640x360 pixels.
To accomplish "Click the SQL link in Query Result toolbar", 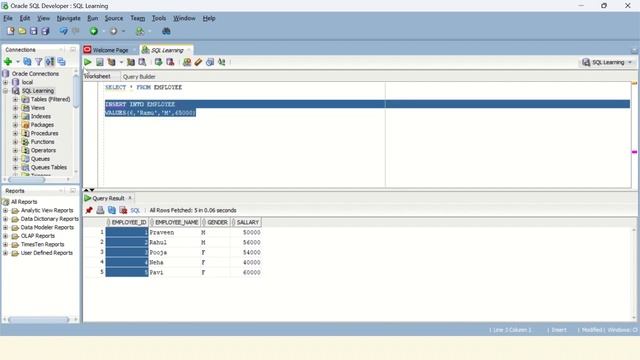I will pos(135,210).
